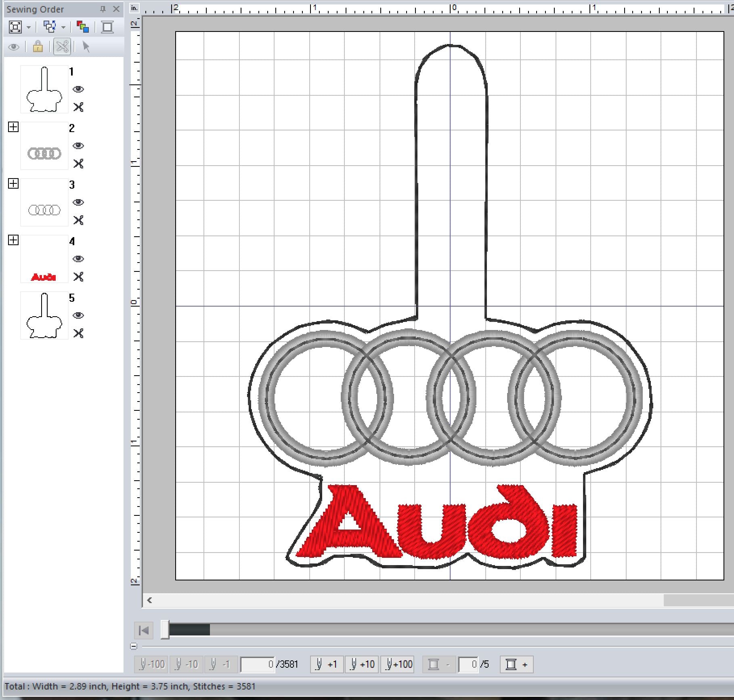Click the color number field before /5
Image resolution: width=734 pixels, height=700 pixels.
468,664
